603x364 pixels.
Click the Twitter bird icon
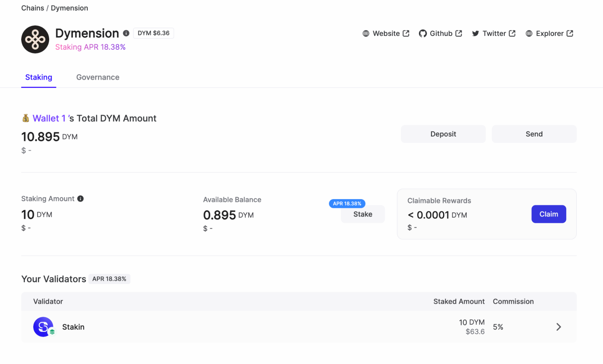click(x=475, y=33)
